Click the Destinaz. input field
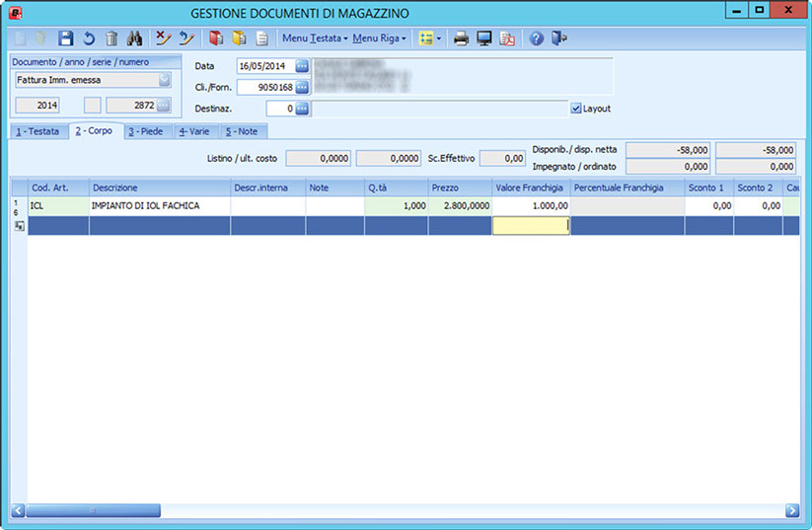The height and width of the screenshot is (530, 812). [x=280, y=109]
